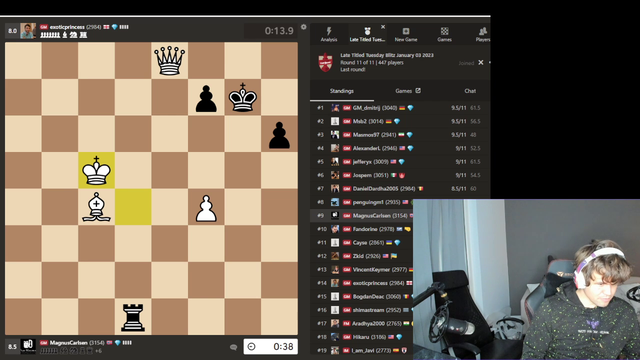Select the white king on c5
Screen dimensions: 640x360
[x=96, y=170]
